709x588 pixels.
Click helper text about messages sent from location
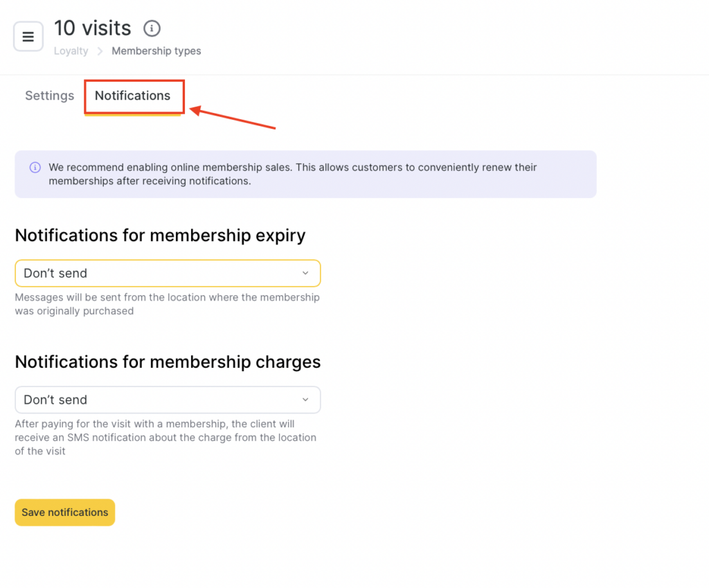[167, 304]
